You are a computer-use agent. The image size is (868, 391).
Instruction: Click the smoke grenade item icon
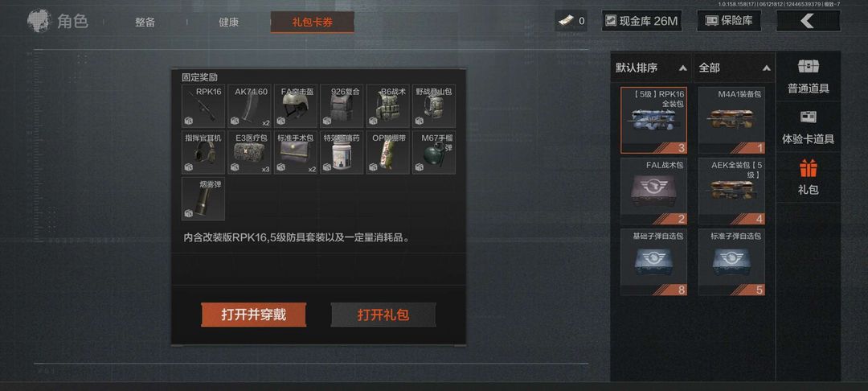pos(203,199)
